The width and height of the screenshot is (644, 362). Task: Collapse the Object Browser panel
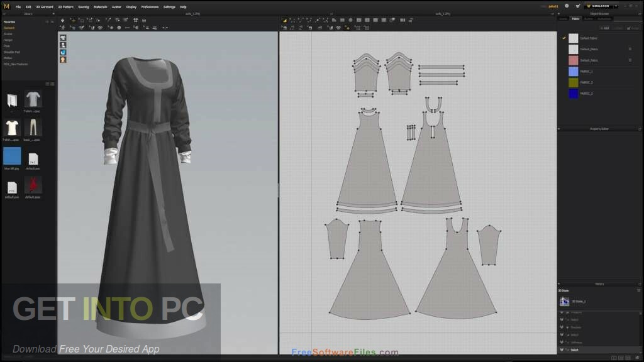pos(559,14)
